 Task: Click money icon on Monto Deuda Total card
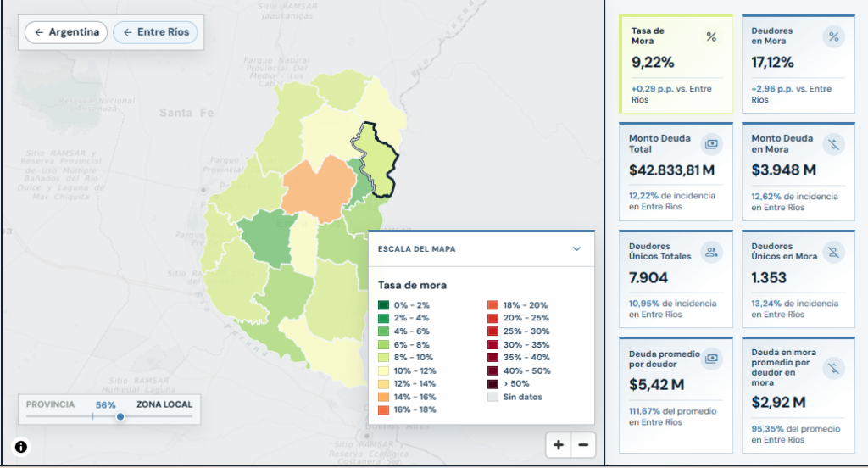[x=711, y=144]
